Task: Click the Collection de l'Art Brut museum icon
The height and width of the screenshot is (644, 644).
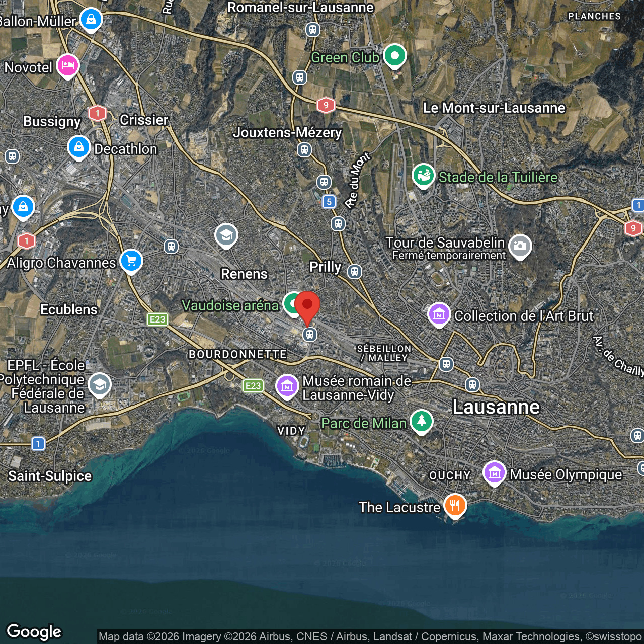Action: point(439,314)
